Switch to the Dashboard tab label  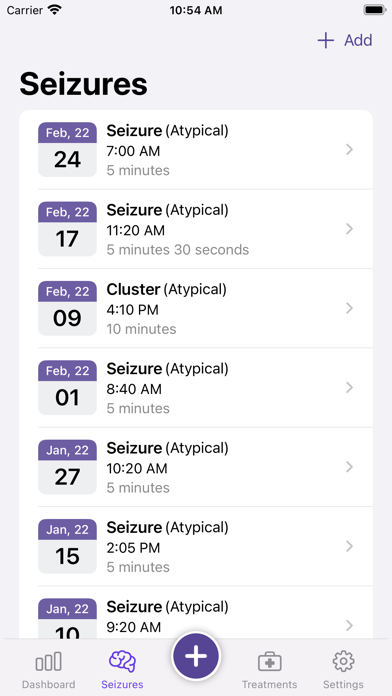coord(48,684)
